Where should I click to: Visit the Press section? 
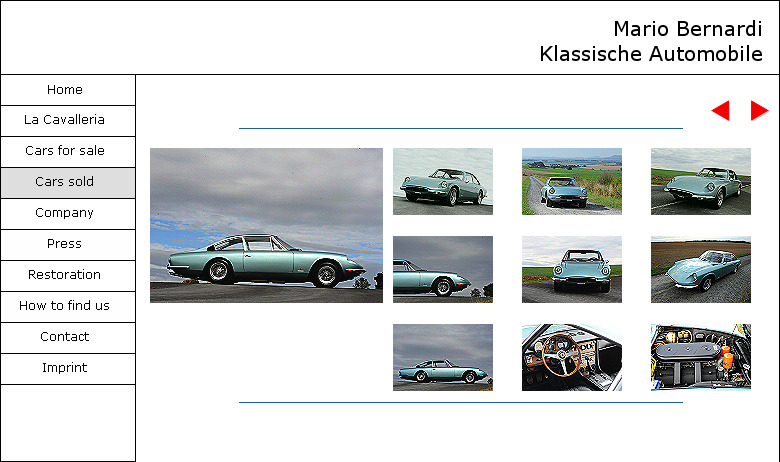coord(68,245)
